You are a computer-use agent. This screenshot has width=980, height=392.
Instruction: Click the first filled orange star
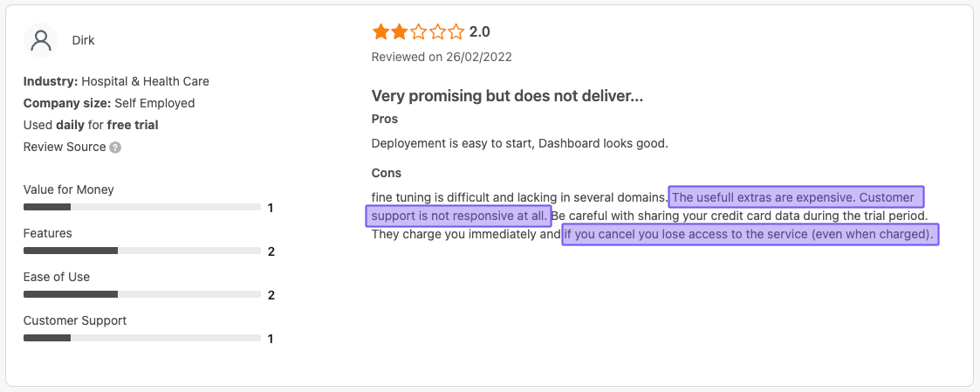380,32
